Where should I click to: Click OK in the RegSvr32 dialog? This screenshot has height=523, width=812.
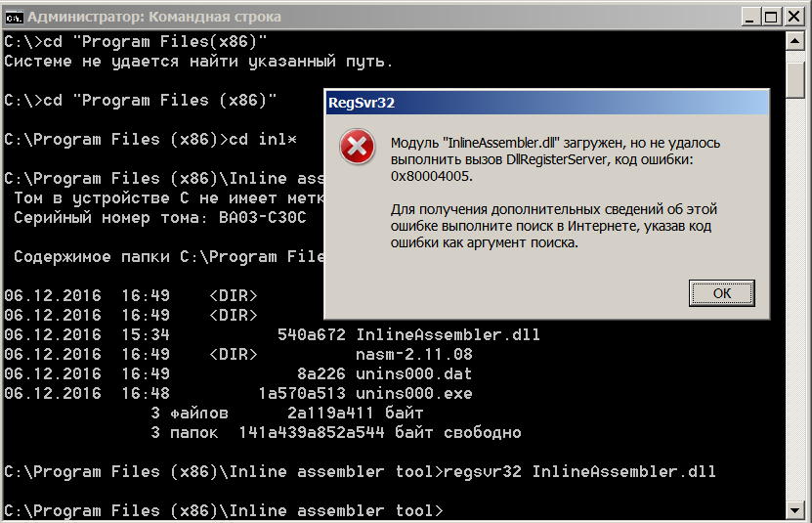[722, 292]
